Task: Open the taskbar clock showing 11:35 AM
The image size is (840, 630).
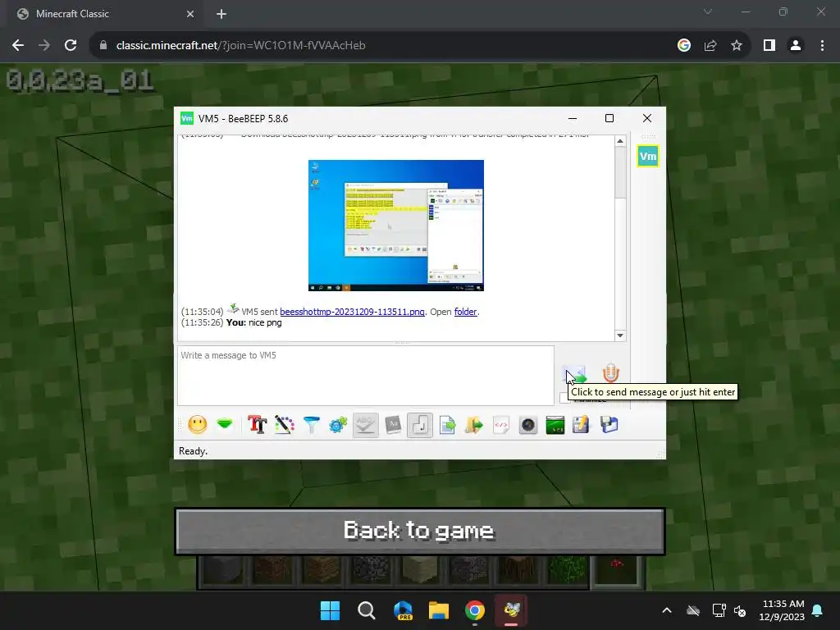Action: point(783,610)
